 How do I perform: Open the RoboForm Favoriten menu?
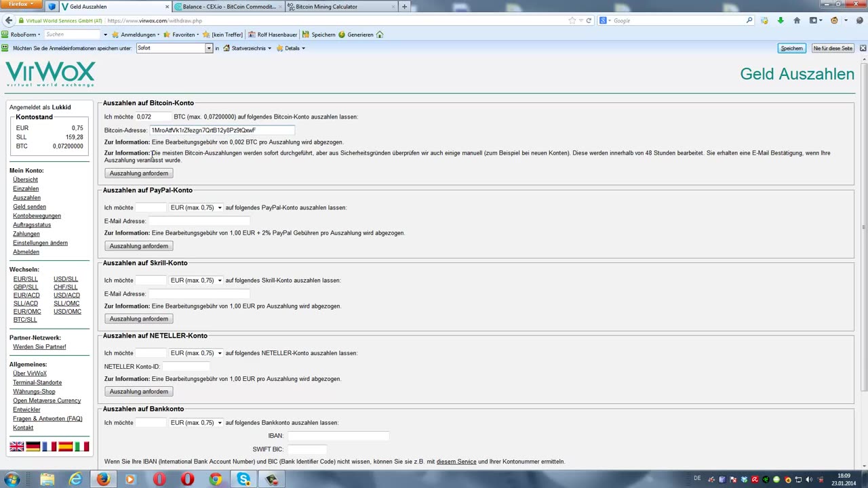[180, 35]
